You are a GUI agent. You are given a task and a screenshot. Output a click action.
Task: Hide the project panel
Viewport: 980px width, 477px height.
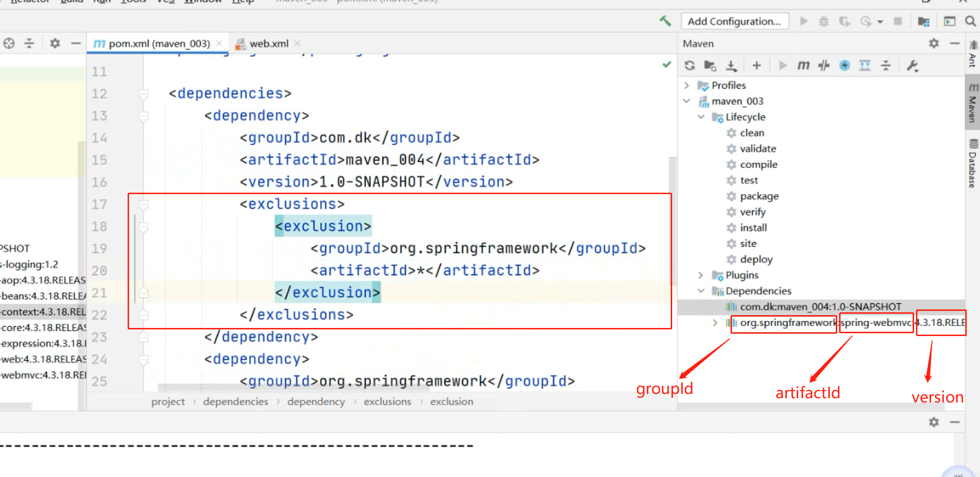(76, 43)
